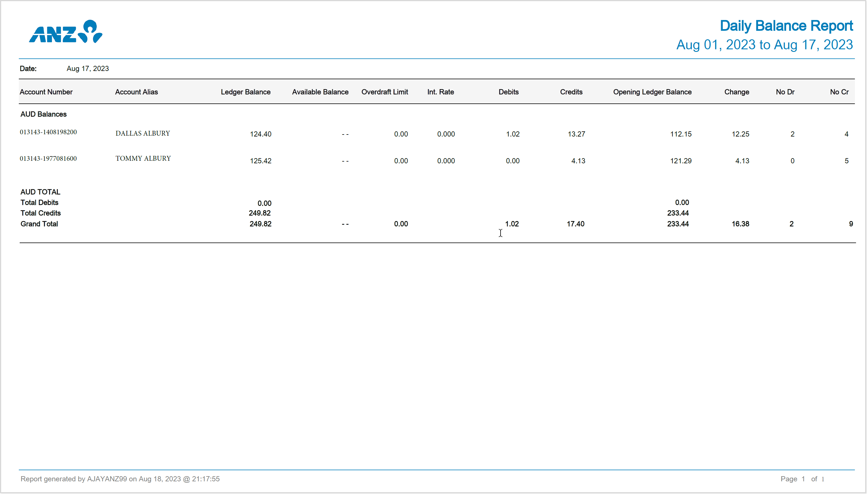The image size is (868, 495).
Task: Click the report generated footer text
Action: click(120, 479)
